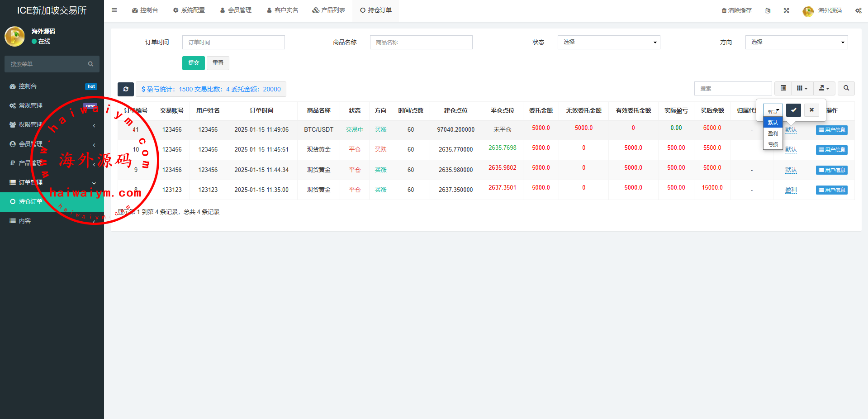Click 用户信息 button for BTC/USDT order
Image resolution: width=868 pixels, height=419 pixels.
[831, 130]
